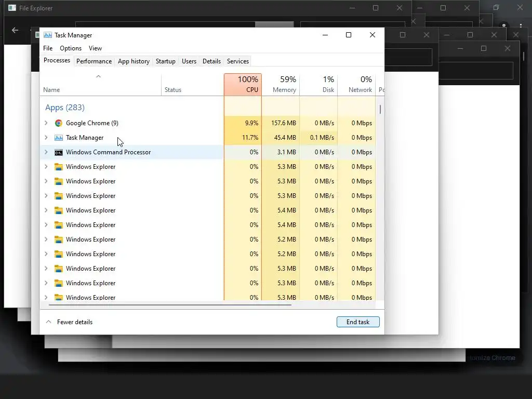Sort by the Memory column header
Image resolution: width=532 pixels, height=399 pixels.
pyautogui.click(x=281, y=85)
